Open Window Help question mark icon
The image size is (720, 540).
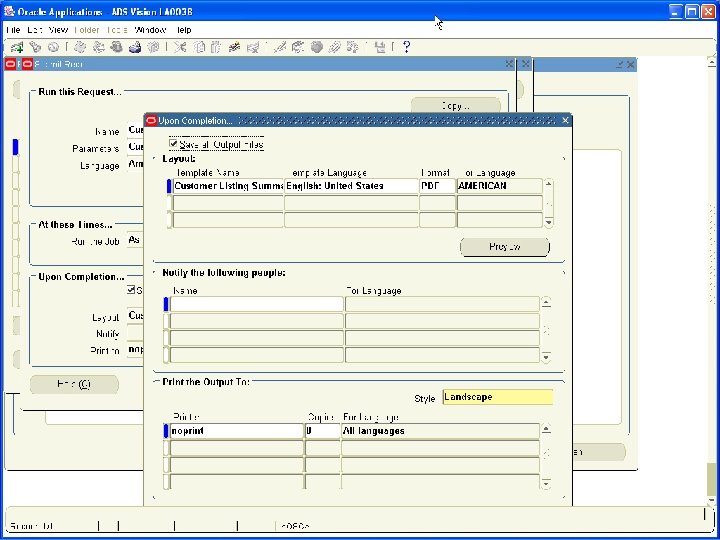pos(406,47)
